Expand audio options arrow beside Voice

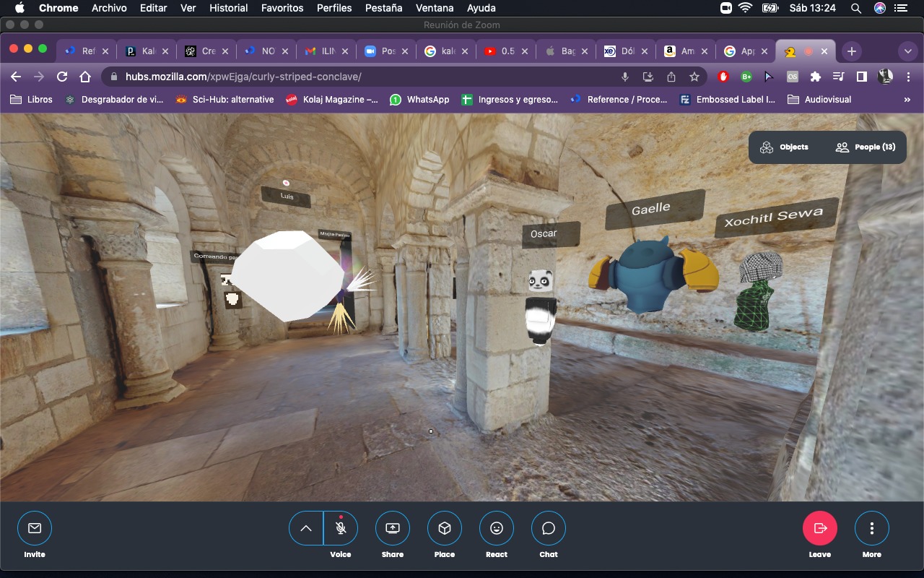coord(306,528)
